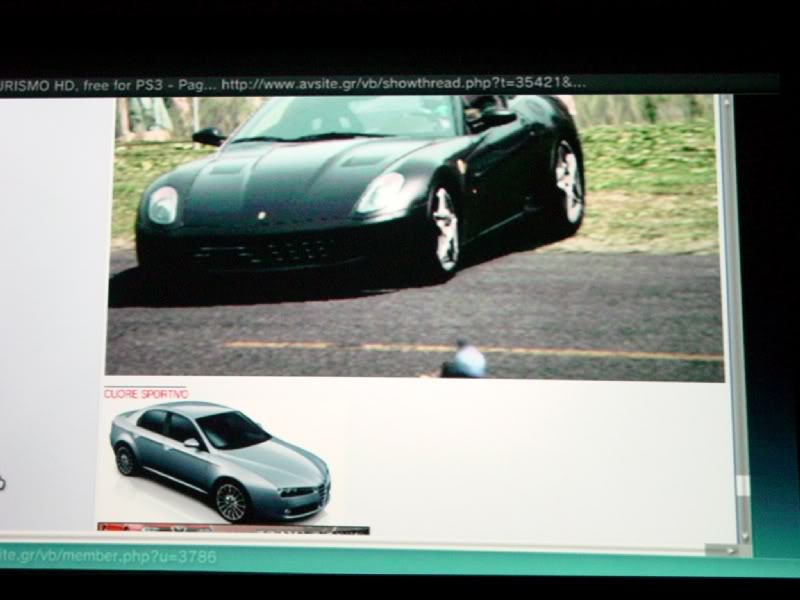Image resolution: width=800 pixels, height=600 pixels.
Task: Click the black Ferrari screenshot image
Action: pos(414,238)
